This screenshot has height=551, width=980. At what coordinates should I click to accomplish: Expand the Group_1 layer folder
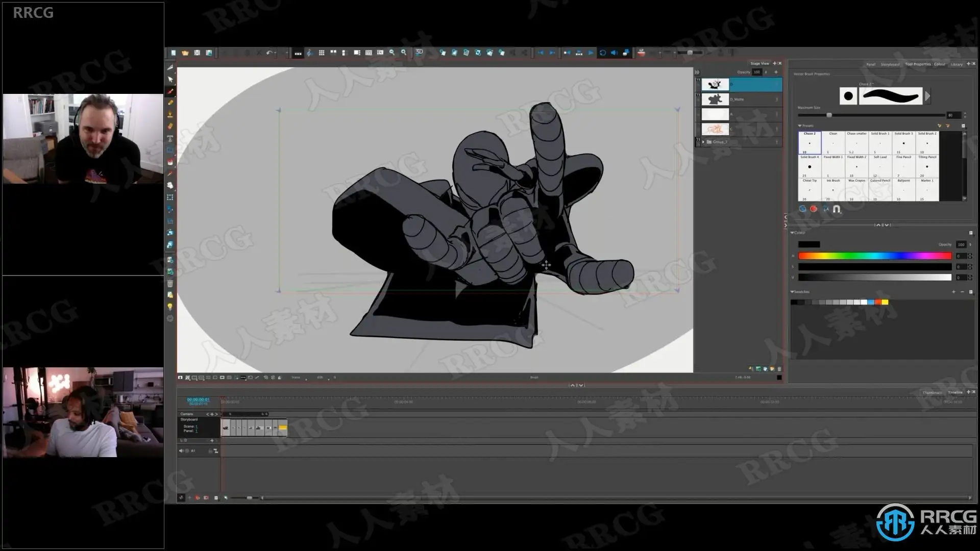(x=703, y=142)
